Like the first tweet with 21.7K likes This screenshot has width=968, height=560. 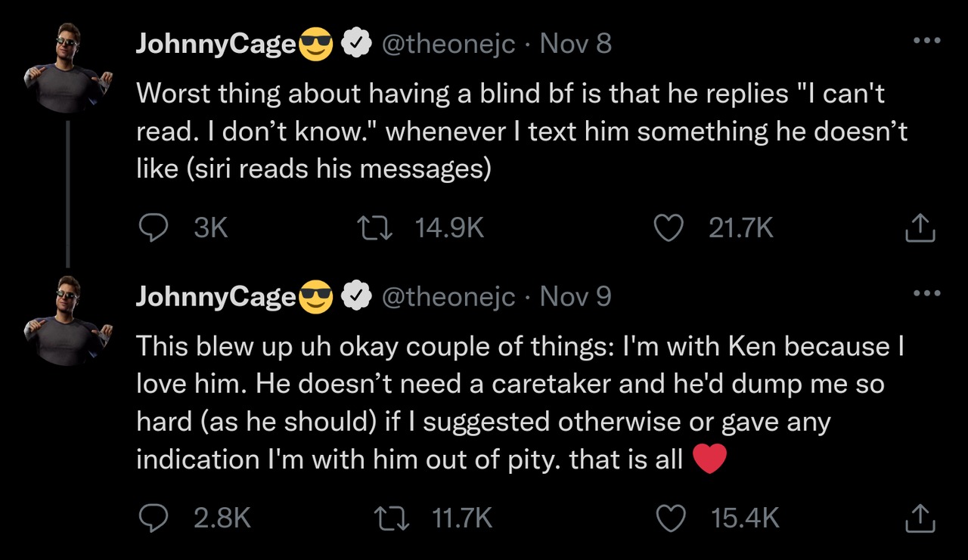click(669, 227)
